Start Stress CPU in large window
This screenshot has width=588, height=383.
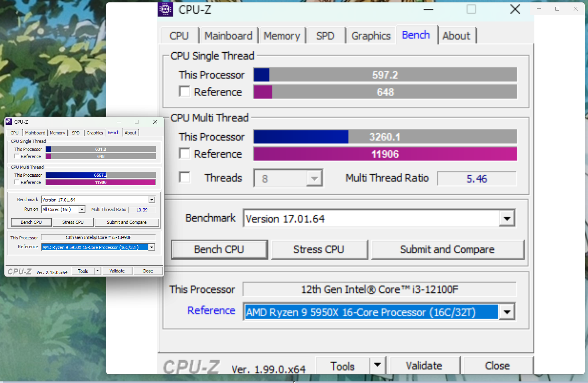point(319,249)
